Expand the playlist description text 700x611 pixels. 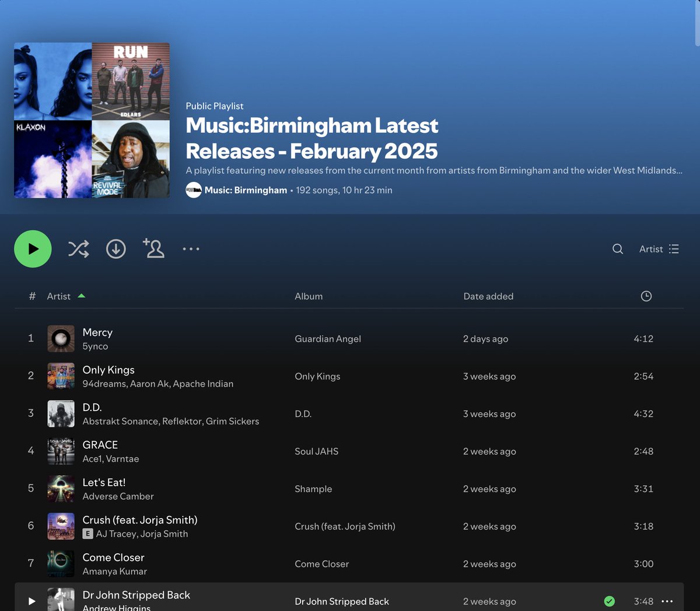tap(434, 170)
